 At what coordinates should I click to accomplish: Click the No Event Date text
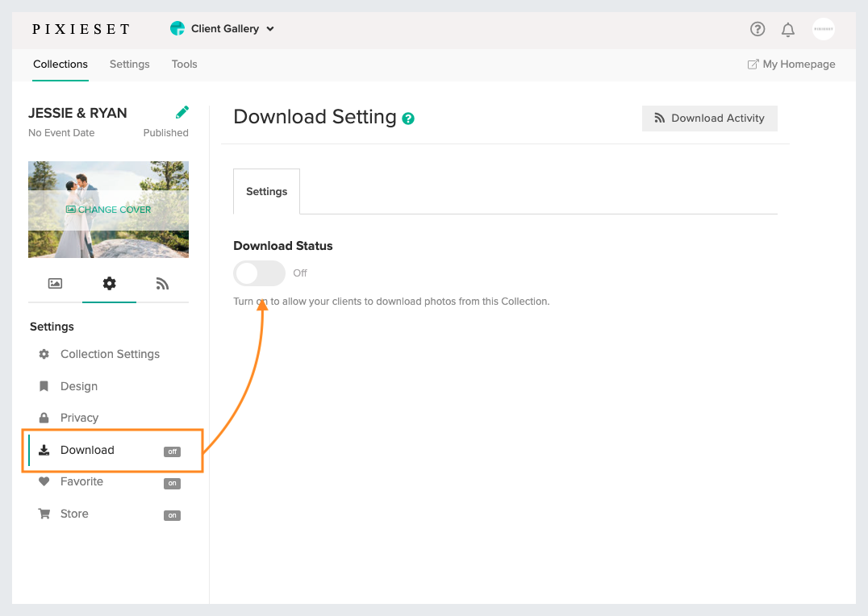coord(61,133)
